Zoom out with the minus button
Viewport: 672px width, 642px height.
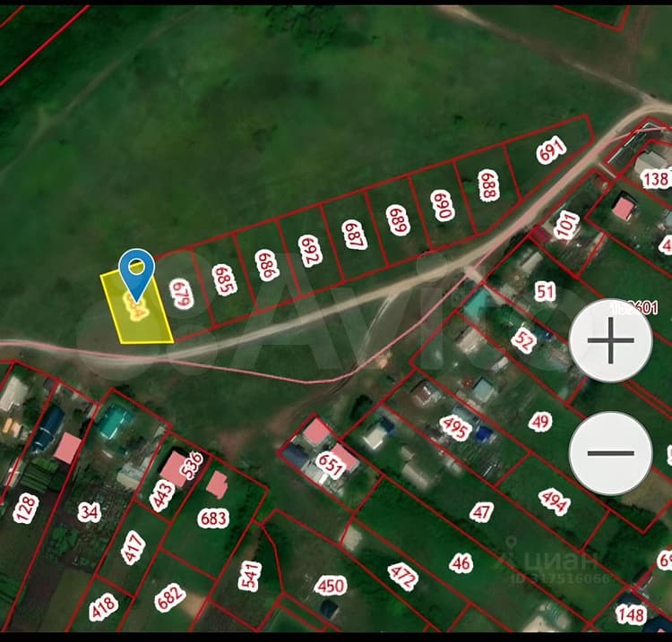click(x=611, y=453)
